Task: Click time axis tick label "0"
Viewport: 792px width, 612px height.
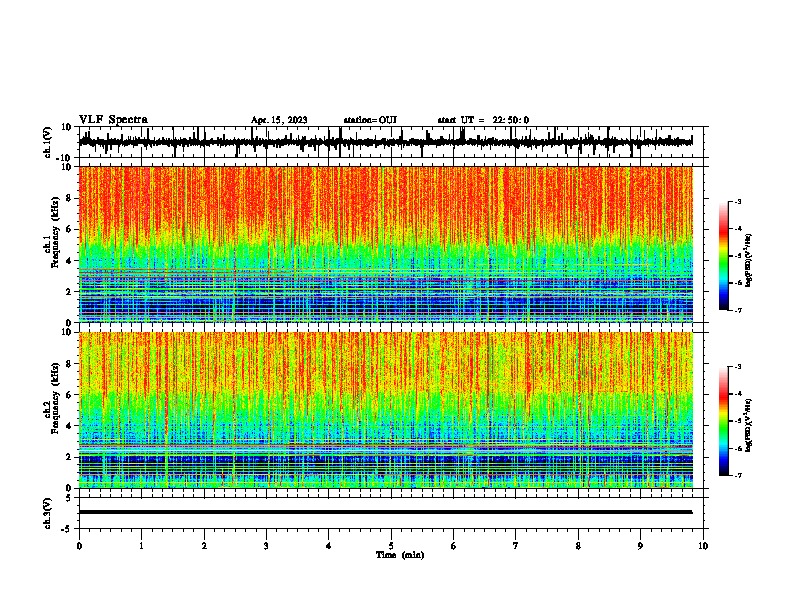Action: (x=79, y=546)
